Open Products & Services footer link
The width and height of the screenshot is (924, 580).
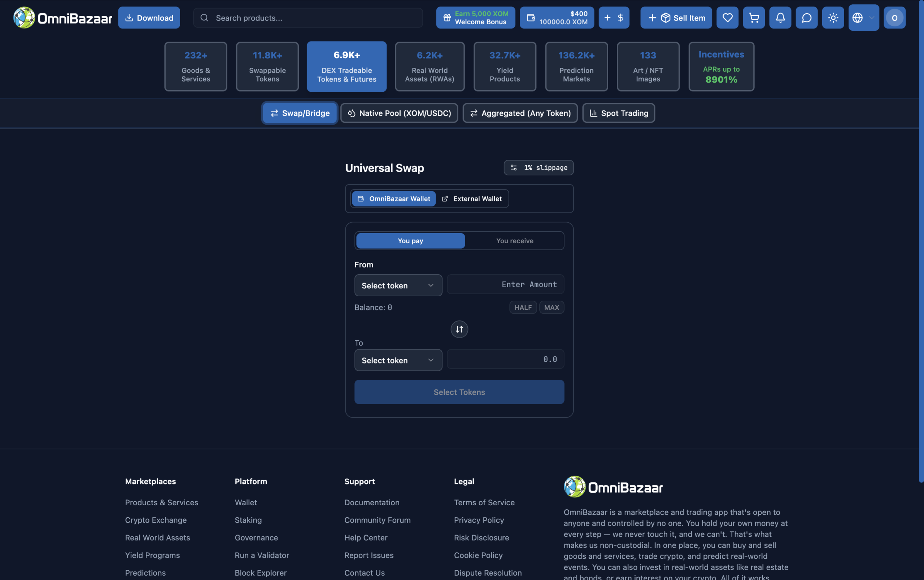tap(161, 502)
